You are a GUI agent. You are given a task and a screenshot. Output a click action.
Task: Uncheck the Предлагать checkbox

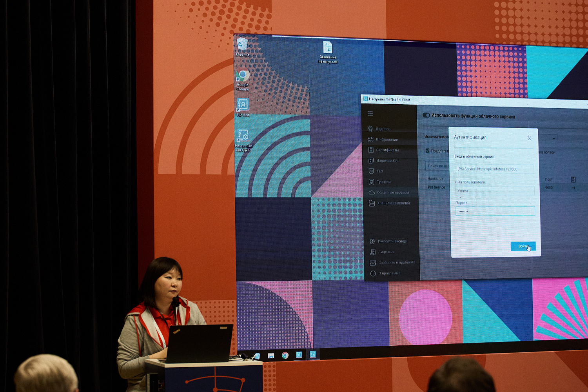pos(428,151)
